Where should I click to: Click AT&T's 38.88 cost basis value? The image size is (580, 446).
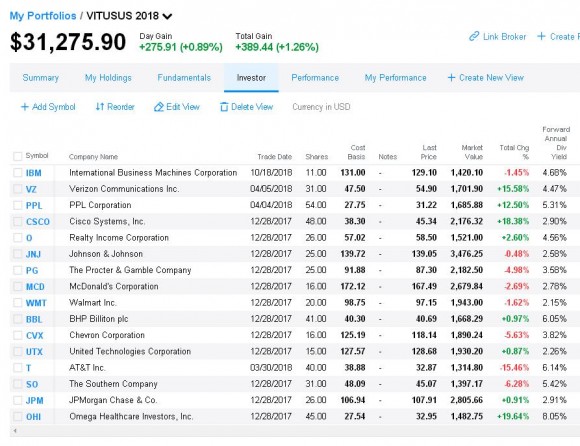tap(355, 368)
